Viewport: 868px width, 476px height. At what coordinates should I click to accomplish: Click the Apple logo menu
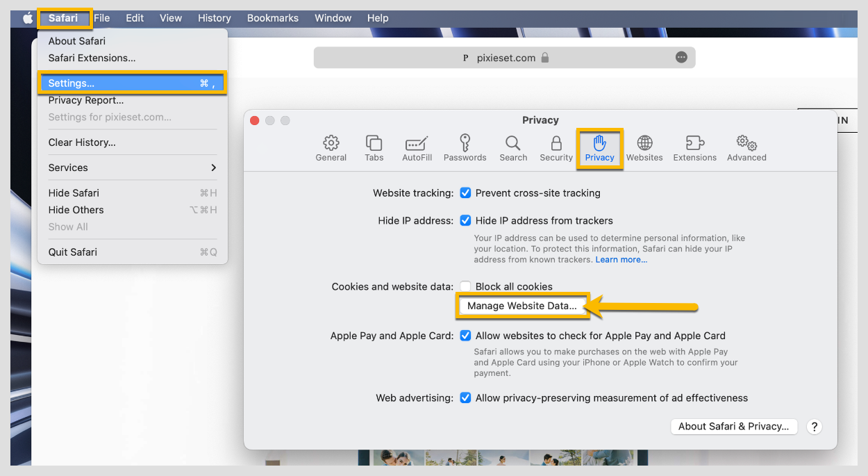pos(28,18)
